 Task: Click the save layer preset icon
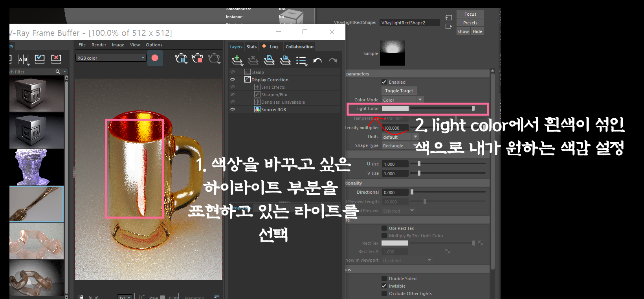269,60
